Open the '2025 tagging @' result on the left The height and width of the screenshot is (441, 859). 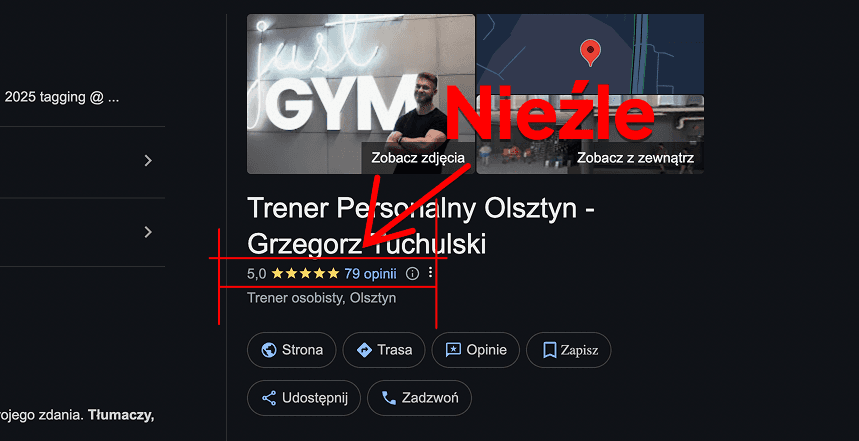point(62,98)
